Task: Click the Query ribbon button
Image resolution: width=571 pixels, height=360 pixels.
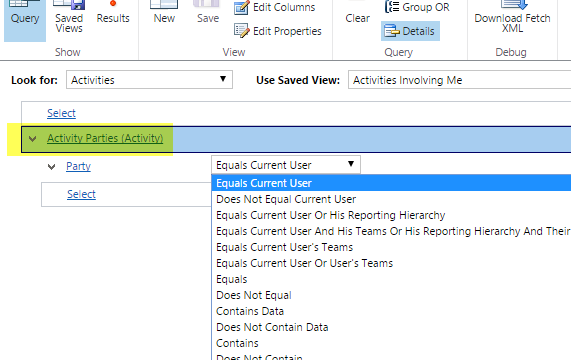Action: pos(25,18)
